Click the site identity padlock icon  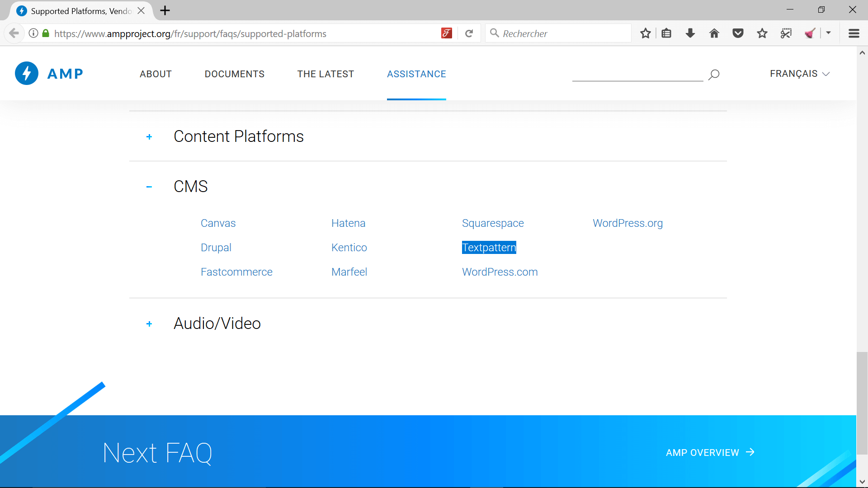[x=46, y=33]
